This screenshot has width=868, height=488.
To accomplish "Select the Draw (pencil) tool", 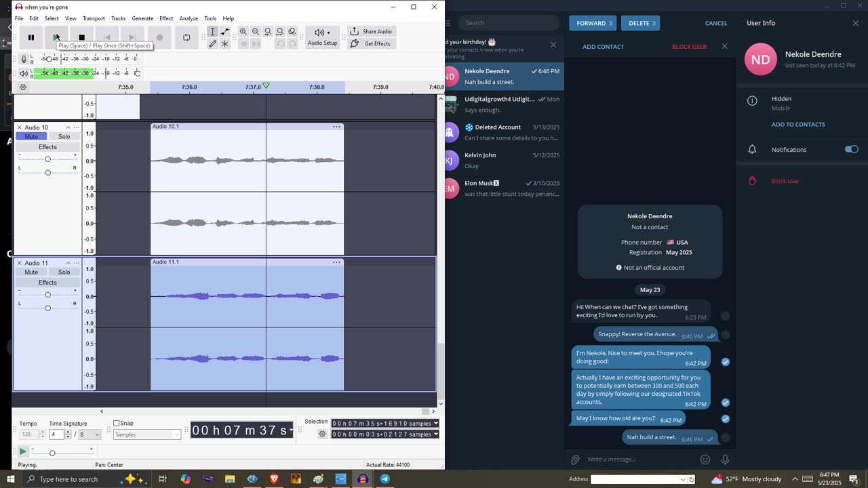I will [213, 44].
